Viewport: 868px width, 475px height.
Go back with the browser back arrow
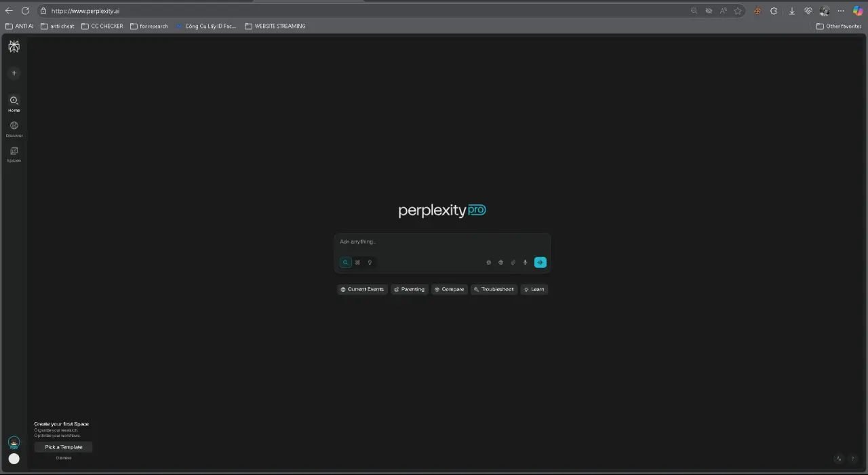click(x=9, y=11)
